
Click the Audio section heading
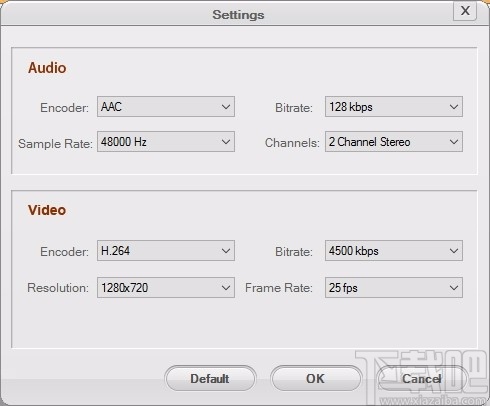[x=47, y=68]
